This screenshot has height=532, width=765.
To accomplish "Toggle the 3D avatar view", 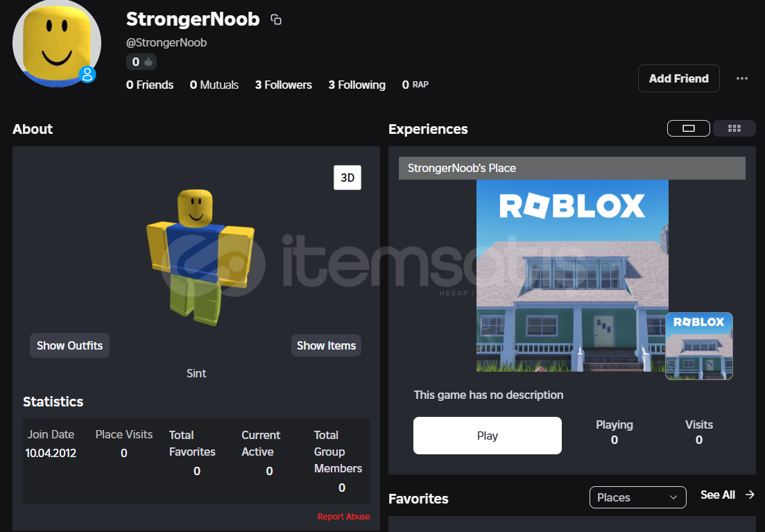I will [x=347, y=177].
